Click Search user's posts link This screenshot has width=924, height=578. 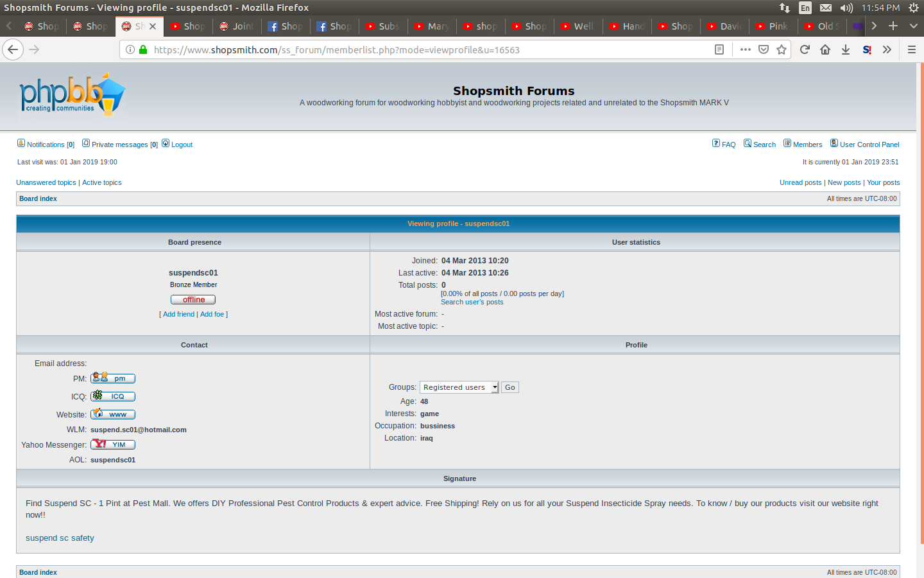coord(472,302)
